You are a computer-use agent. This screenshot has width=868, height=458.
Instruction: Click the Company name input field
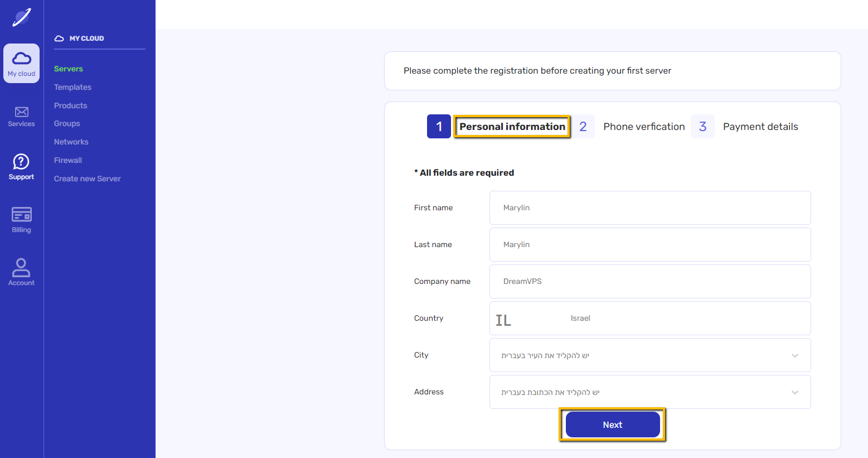tap(650, 281)
